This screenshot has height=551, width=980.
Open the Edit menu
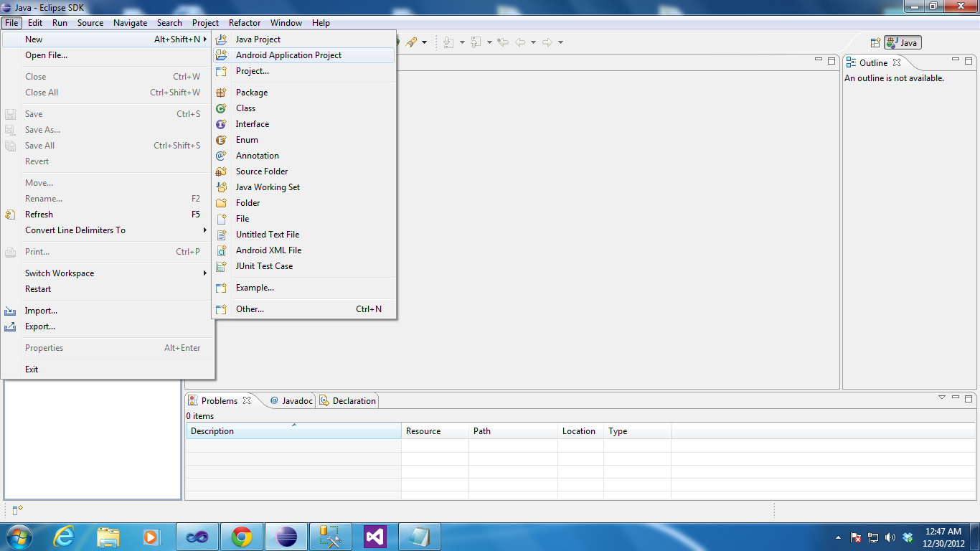[35, 23]
